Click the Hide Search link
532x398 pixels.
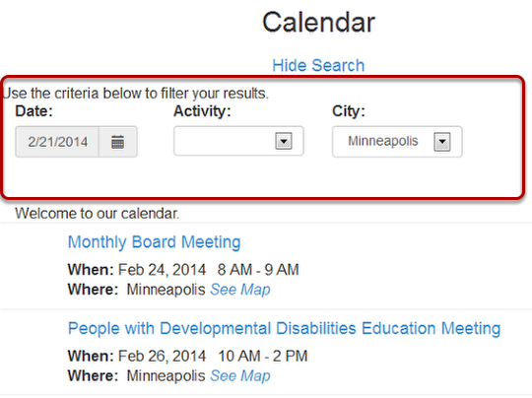click(x=318, y=65)
